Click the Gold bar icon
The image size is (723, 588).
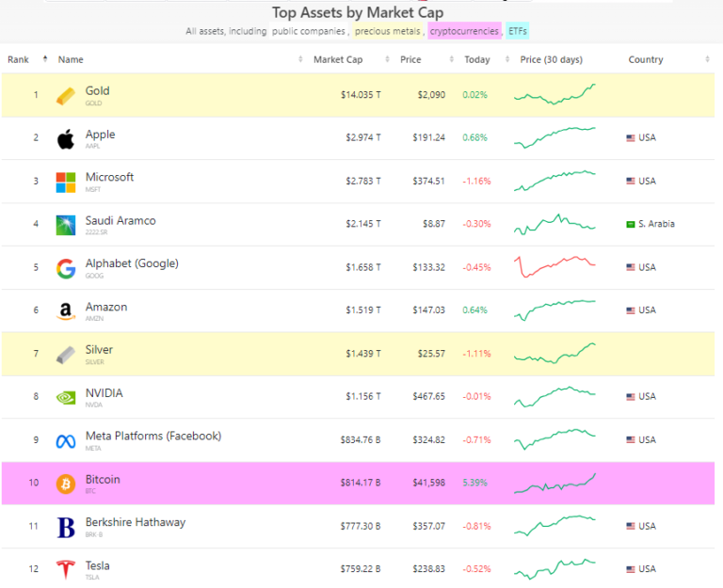point(66,96)
